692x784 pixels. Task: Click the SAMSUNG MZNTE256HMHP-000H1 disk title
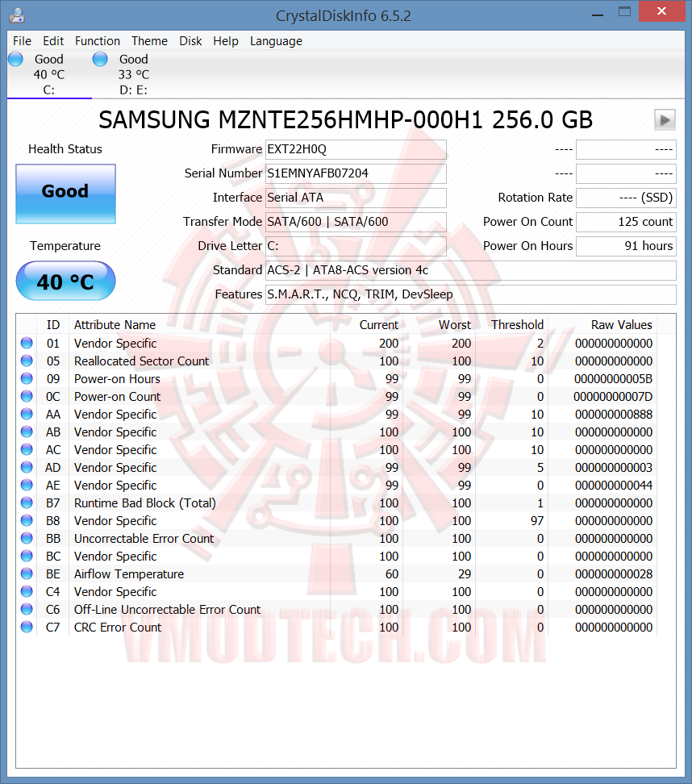tap(345, 120)
